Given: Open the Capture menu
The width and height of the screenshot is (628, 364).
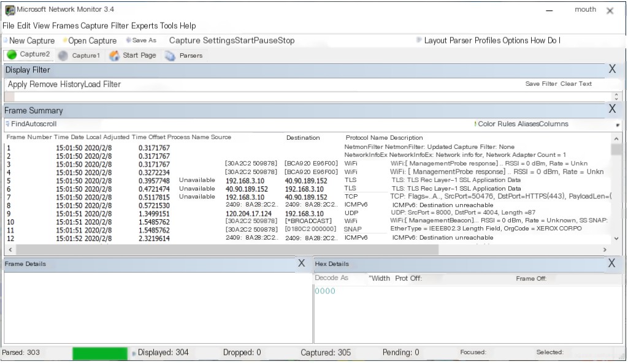Looking at the screenshot, I should [94, 26].
